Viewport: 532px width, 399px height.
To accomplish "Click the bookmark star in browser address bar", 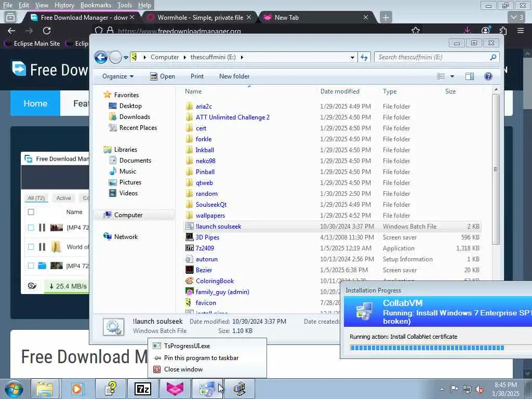I will (x=415, y=31).
